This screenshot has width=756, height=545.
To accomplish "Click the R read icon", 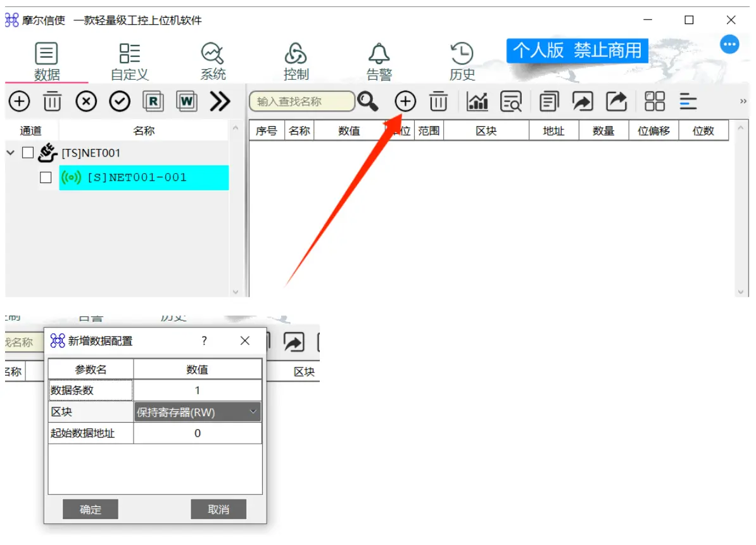I will pyautogui.click(x=153, y=101).
